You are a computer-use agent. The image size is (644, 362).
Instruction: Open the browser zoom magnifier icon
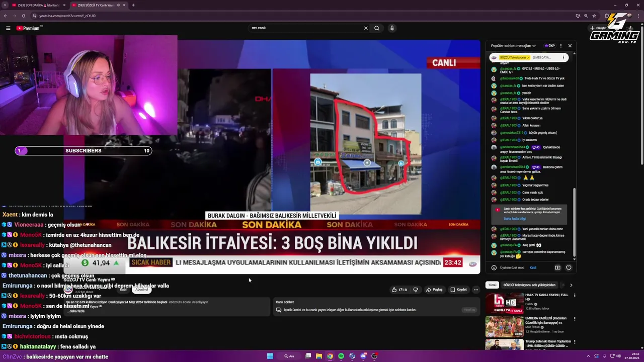point(586,16)
